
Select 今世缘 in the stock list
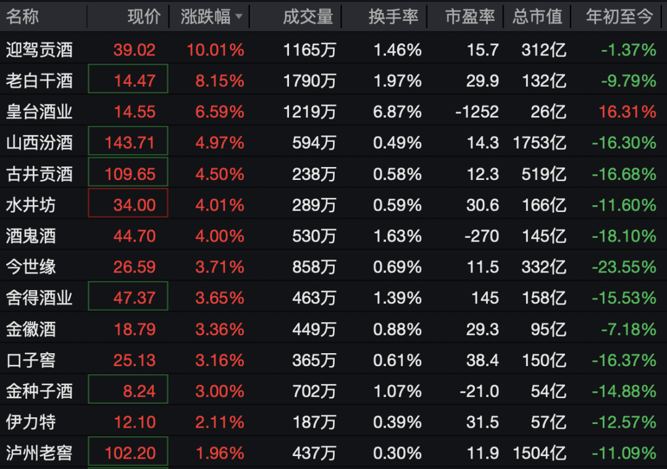tap(31, 267)
